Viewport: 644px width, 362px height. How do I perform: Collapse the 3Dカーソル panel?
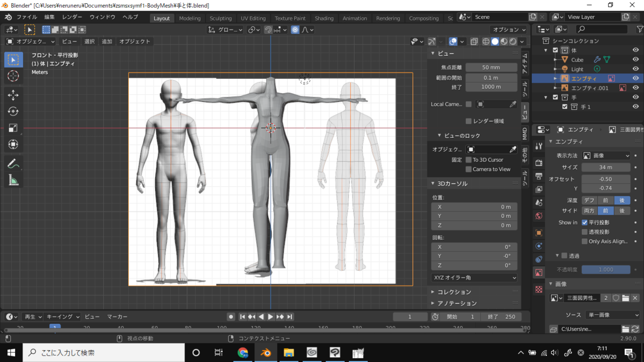tap(452, 183)
